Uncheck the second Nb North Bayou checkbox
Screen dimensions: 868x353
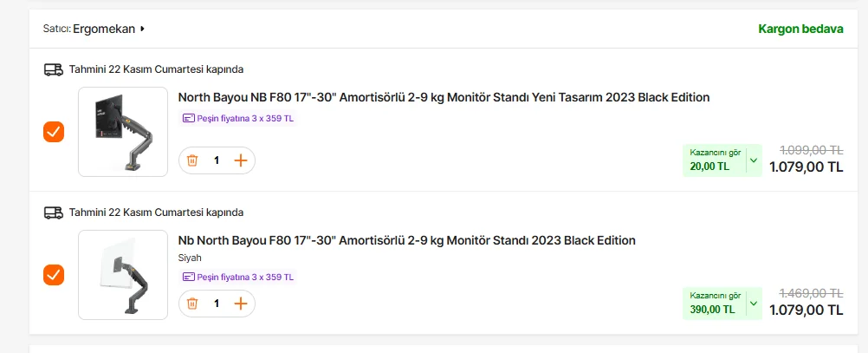54,275
